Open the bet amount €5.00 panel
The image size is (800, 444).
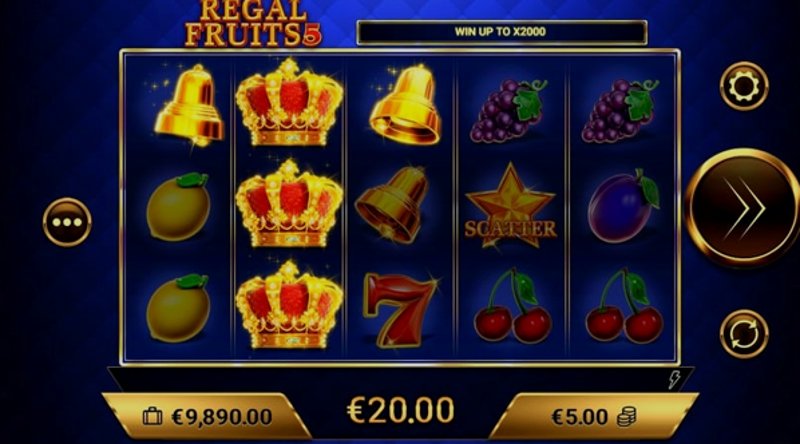pyautogui.click(x=594, y=416)
